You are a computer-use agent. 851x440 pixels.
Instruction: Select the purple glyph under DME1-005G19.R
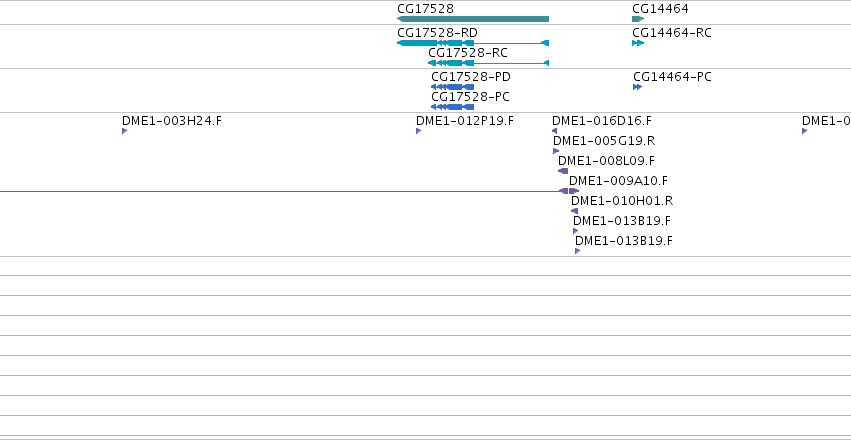(x=556, y=151)
